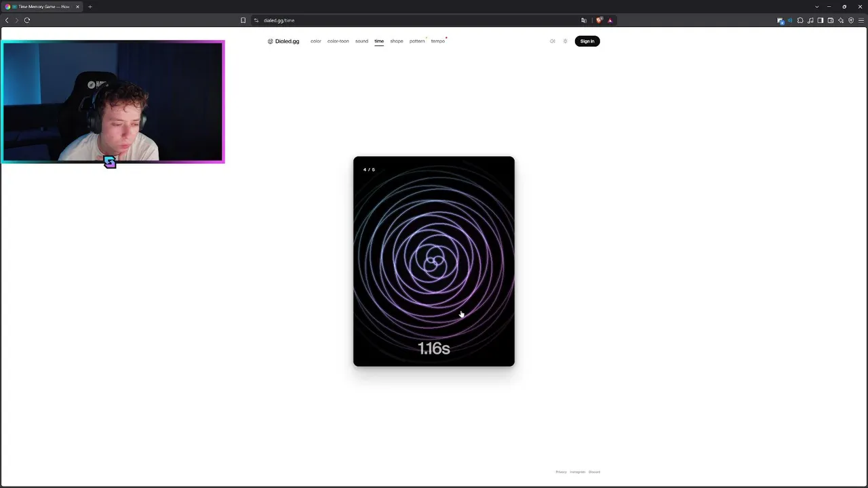Click the webcam overlay video

(x=113, y=102)
